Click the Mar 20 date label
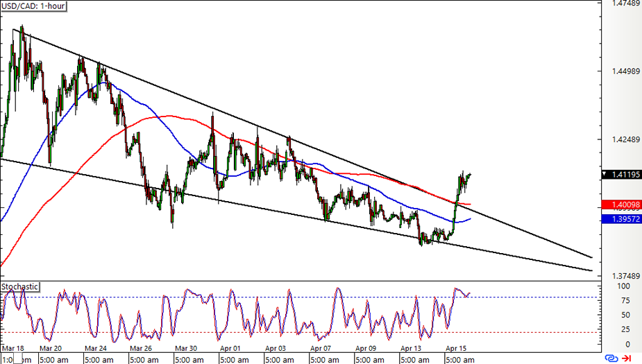 click(x=51, y=349)
